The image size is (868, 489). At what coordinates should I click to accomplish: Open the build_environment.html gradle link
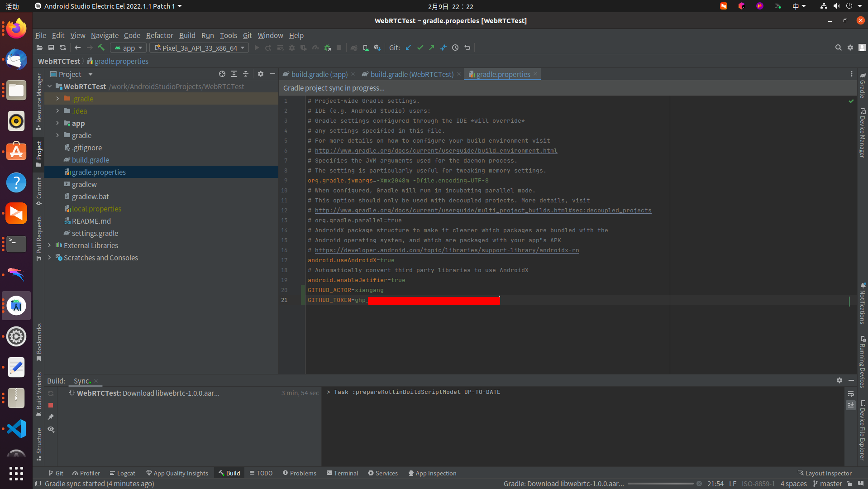436,151
